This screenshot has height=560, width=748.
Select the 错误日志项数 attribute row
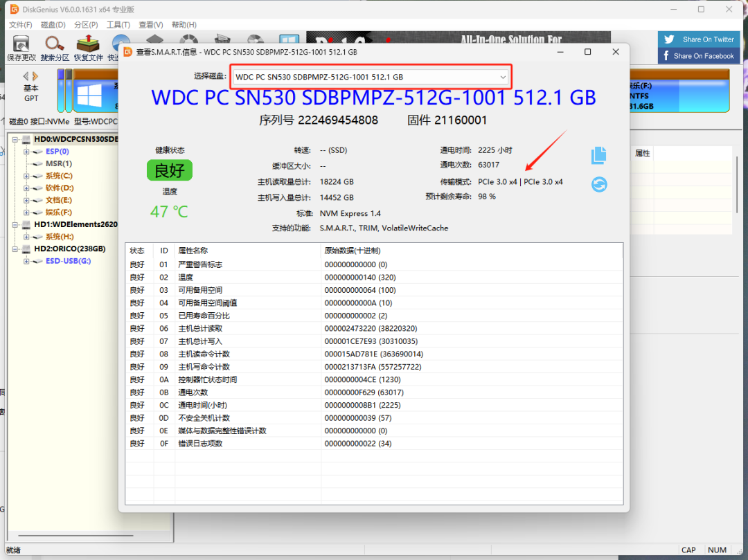tap(374, 444)
